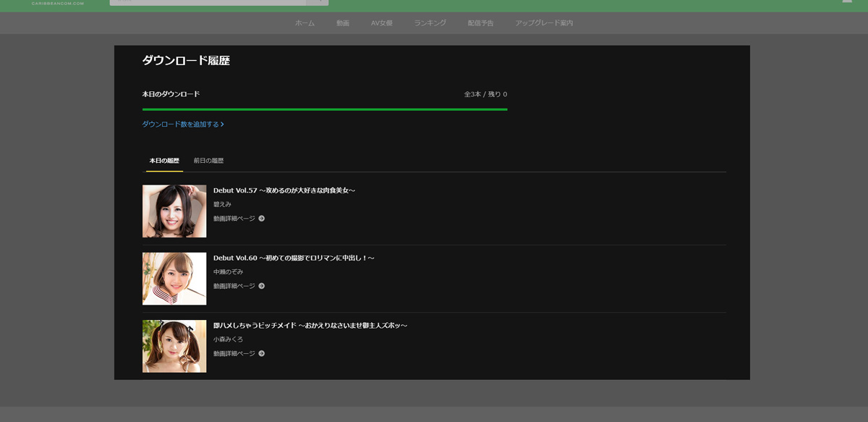Open the 配信予告 menu item
This screenshot has height=422, width=868.
pos(480,23)
